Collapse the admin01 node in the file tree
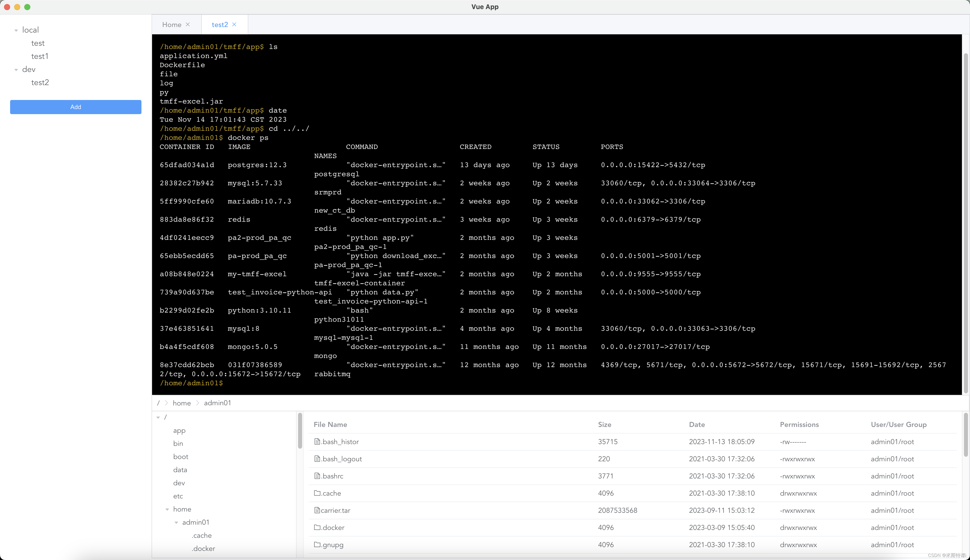This screenshot has width=970, height=560. pyautogui.click(x=177, y=522)
